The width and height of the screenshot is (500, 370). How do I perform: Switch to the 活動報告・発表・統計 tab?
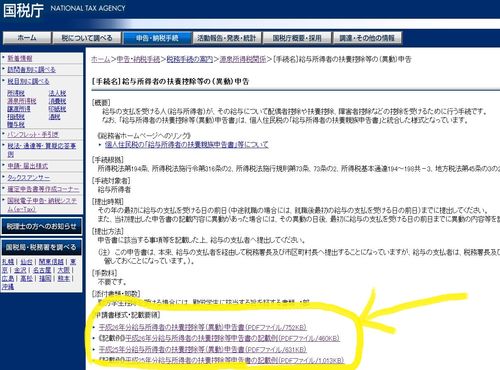pos(227,38)
